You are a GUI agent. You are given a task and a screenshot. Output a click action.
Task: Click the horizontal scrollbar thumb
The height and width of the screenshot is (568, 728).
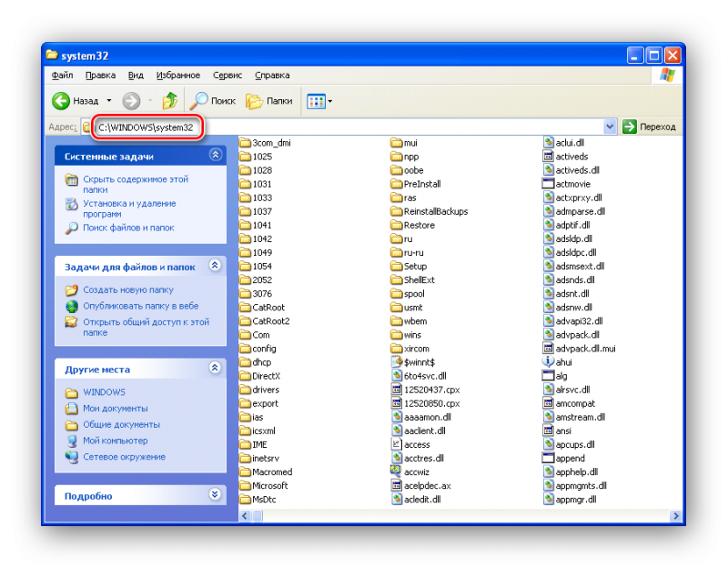[258, 515]
